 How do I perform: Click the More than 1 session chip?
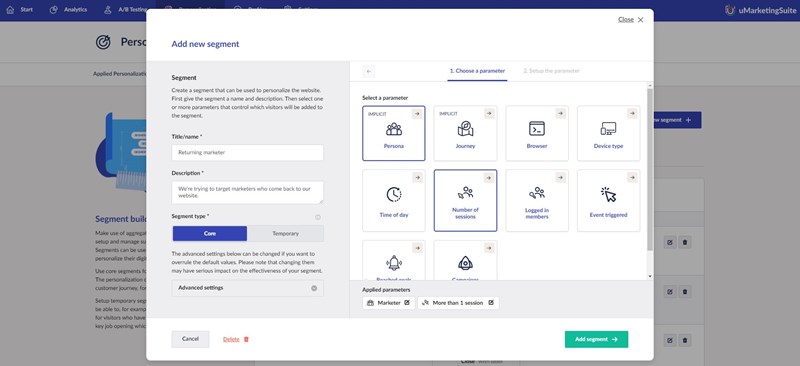458,303
